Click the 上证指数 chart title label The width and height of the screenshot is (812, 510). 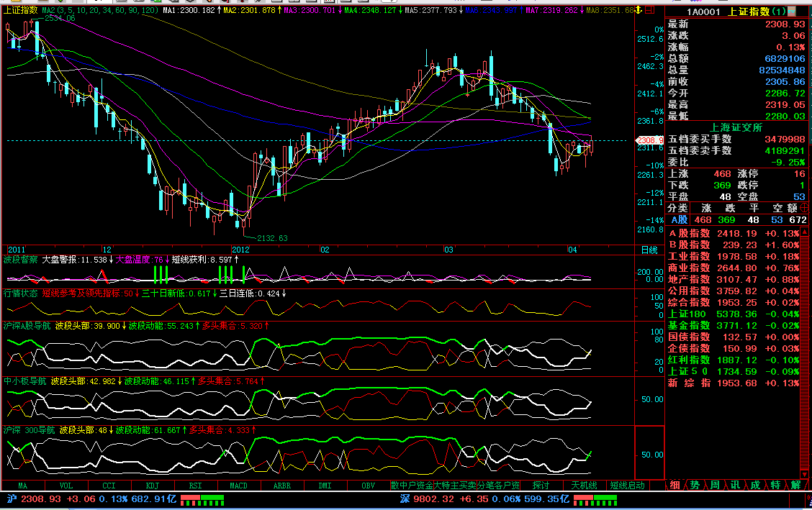click(x=21, y=10)
